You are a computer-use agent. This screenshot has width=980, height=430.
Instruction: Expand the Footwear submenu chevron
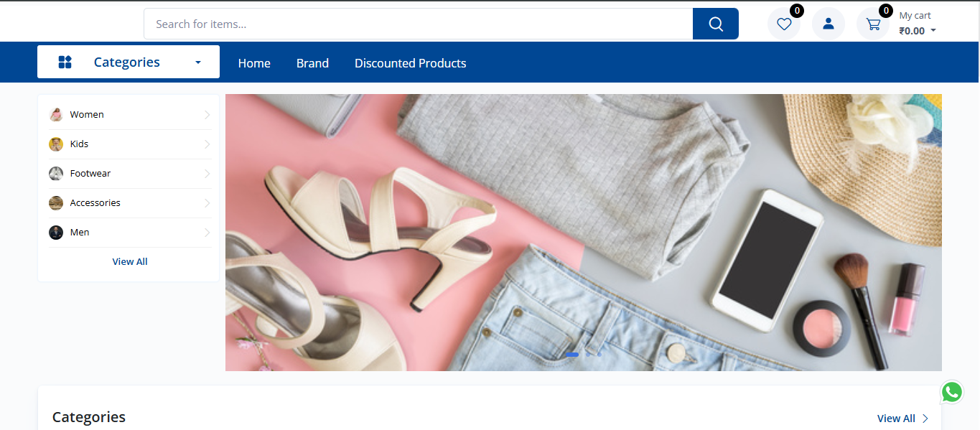(207, 174)
